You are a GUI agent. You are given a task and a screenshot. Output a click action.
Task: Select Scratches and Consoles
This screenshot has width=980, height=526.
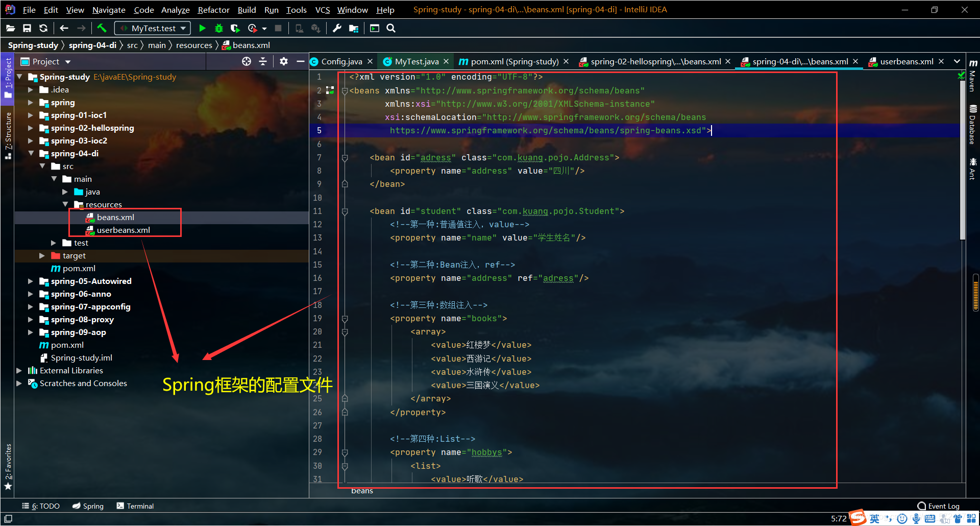click(83, 384)
